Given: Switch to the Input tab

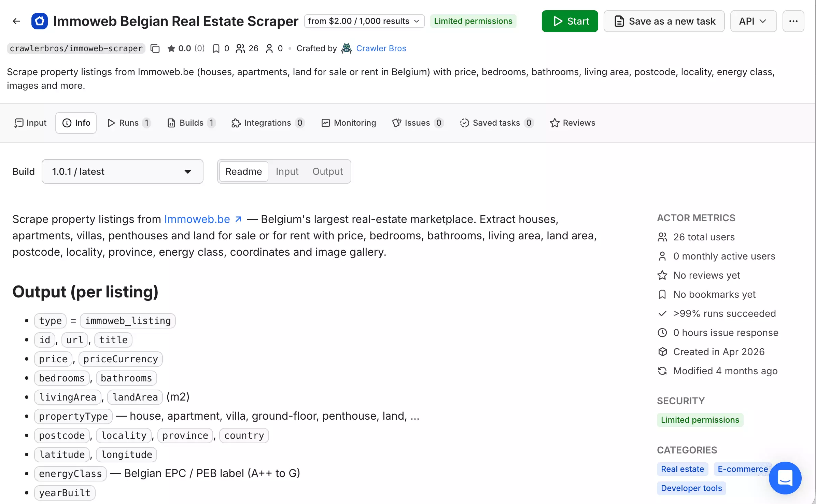Looking at the screenshot, I should coord(30,123).
